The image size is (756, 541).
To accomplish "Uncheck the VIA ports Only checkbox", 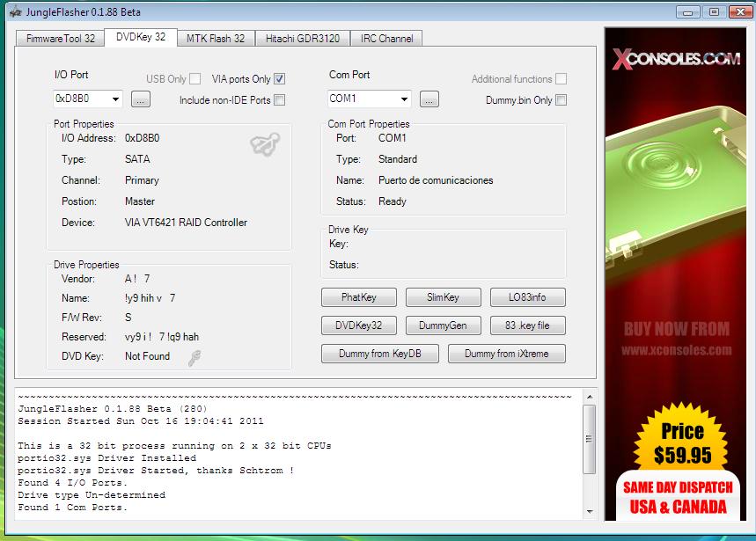I will 280,78.
